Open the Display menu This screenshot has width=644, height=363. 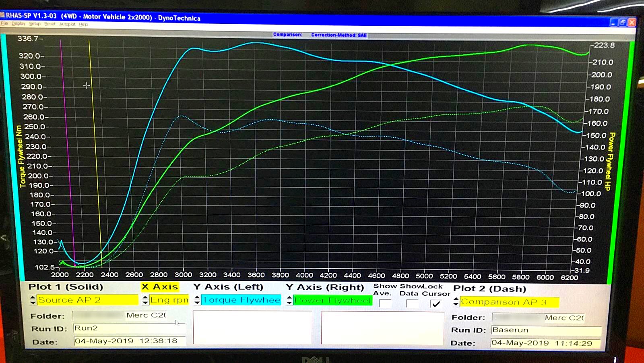pyautogui.click(x=19, y=24)
